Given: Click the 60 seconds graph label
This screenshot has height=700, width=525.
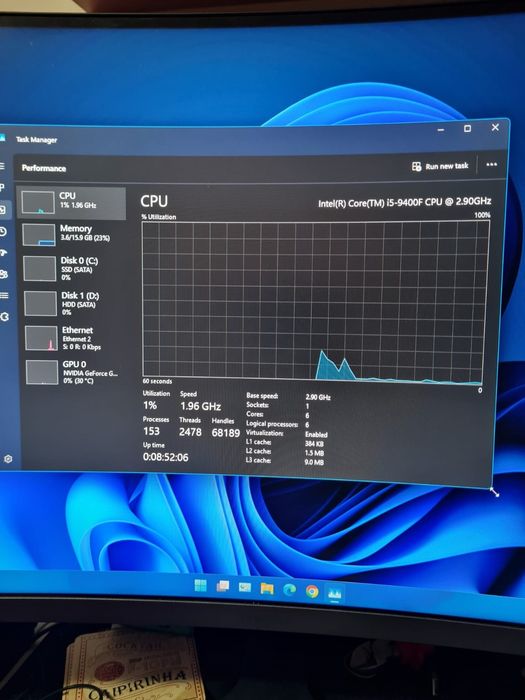Looking at the screenshot, I should pos(157,381).
